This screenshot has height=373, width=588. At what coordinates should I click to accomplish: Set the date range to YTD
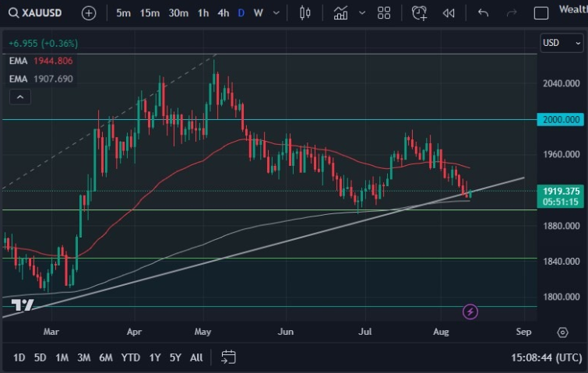point(131,357)
